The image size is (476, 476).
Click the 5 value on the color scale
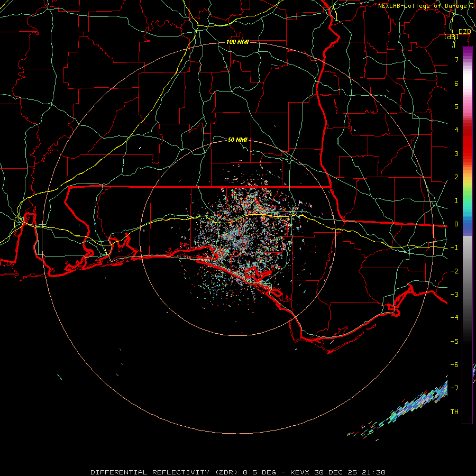pyautogui.click(x=456, y=106)
